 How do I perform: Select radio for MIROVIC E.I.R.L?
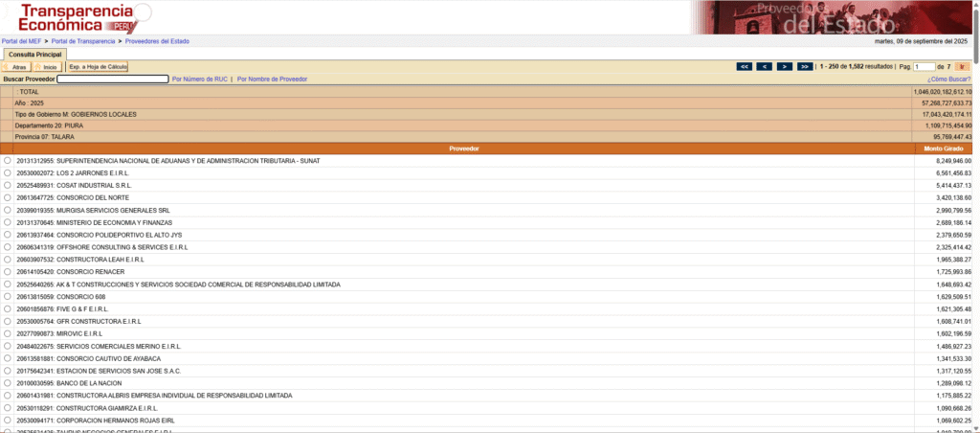click(x=8, y=333)
